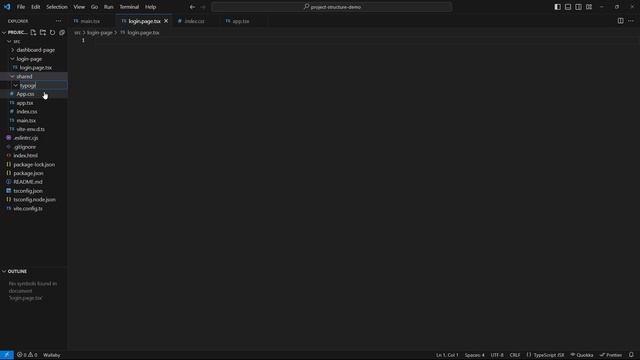The image size is (640, 360).
Task: Toggle the secondary sidebar layout icon
Action: pyautogui.click(x=578, y=7)
